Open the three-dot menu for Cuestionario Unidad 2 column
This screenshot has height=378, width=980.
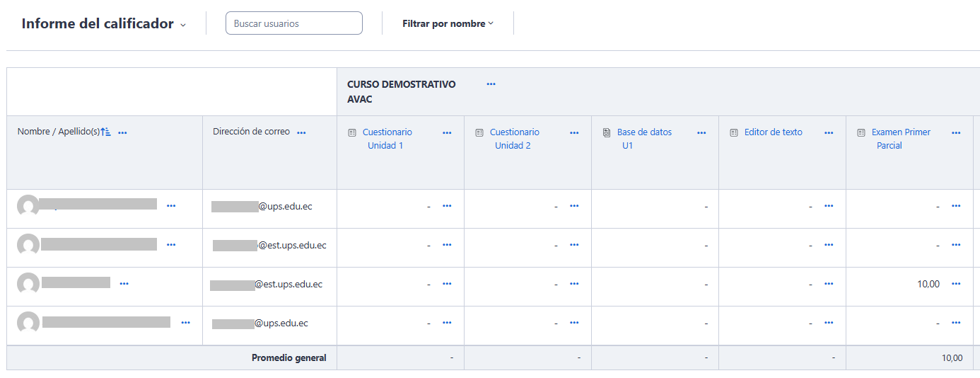tap(574, 133)
